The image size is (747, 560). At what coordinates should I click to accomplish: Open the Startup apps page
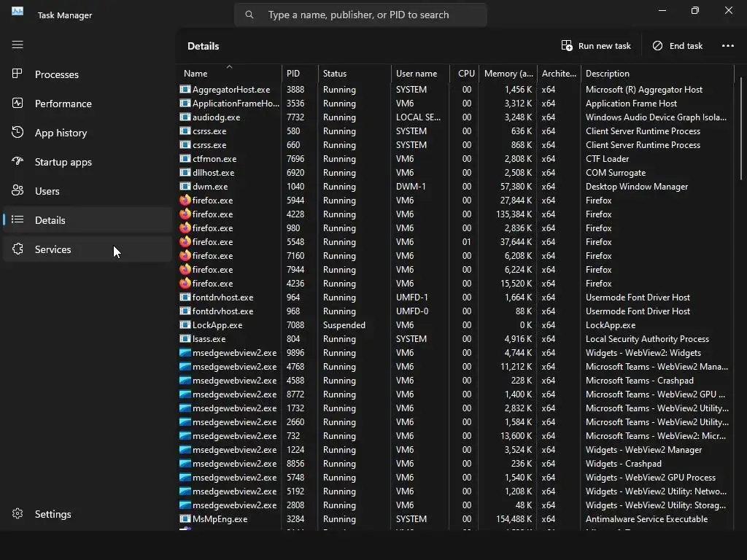[x=88, y=161]
